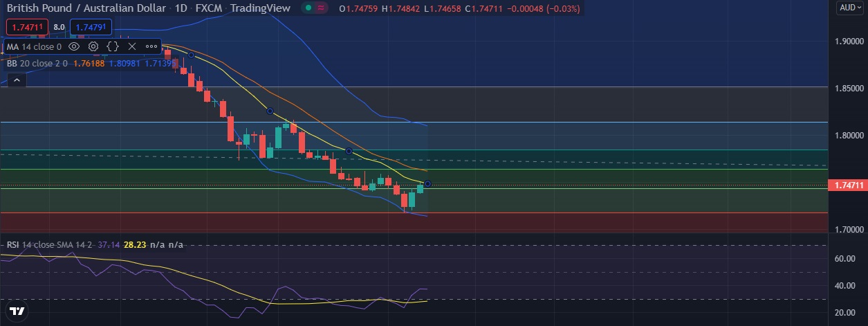Toggle visibility of the MA 14 indicator
Viewport: 868px width, 326px height.
pyautogui.click(x=74, y=46)
